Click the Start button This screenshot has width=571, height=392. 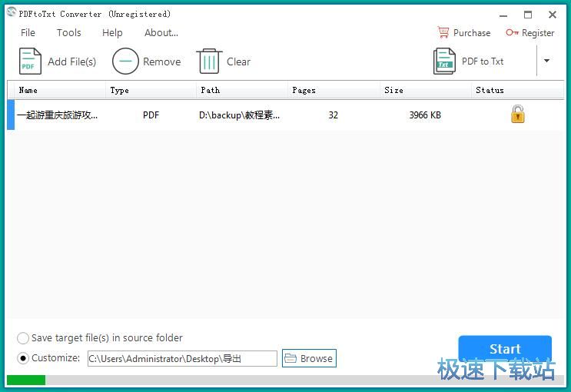[505, 349]
